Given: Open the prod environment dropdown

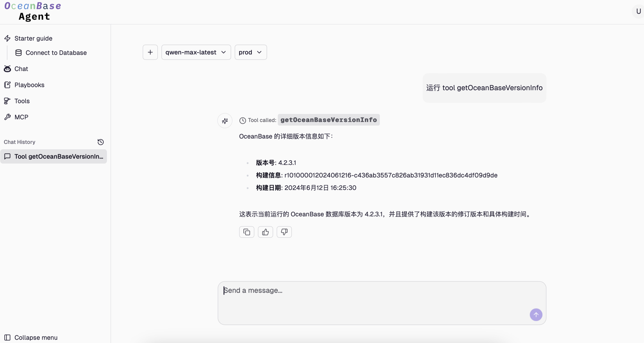Looking at the screenshot, I should point(251,52).
